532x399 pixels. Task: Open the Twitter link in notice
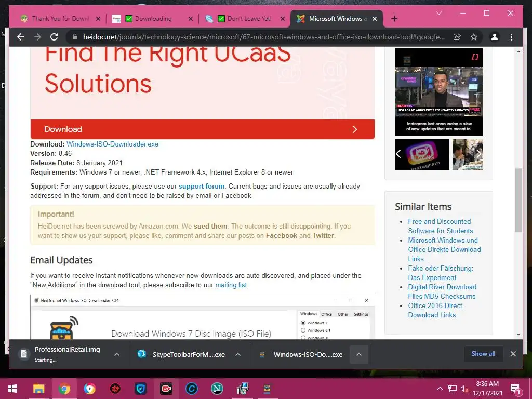323,235
